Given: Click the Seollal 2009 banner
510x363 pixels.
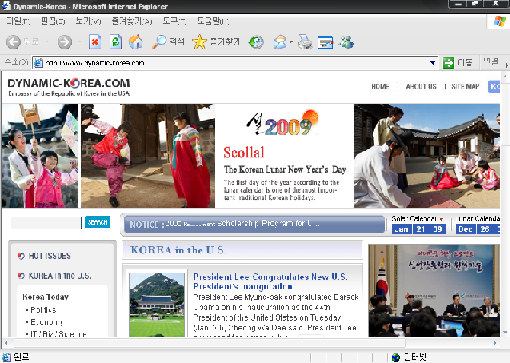Looking at the screenshot, I should [284, 156].
